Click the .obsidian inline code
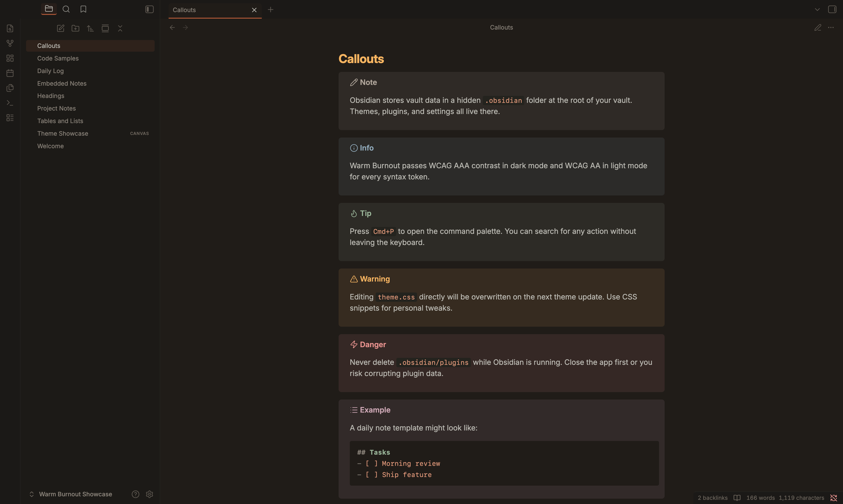The width and height of the screenshot is (843, 504). pos(503,101)
